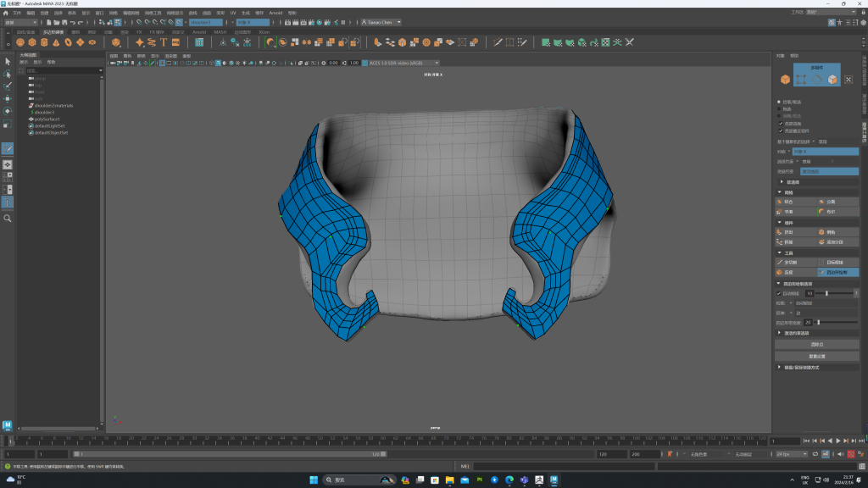Create a polygon torus from the shelf

68,42
